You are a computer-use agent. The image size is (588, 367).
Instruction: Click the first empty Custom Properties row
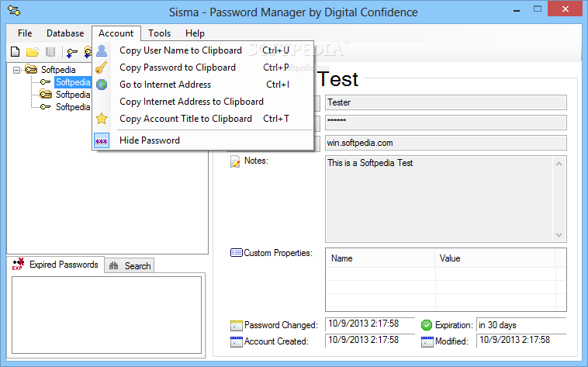(x=445, y=274)
